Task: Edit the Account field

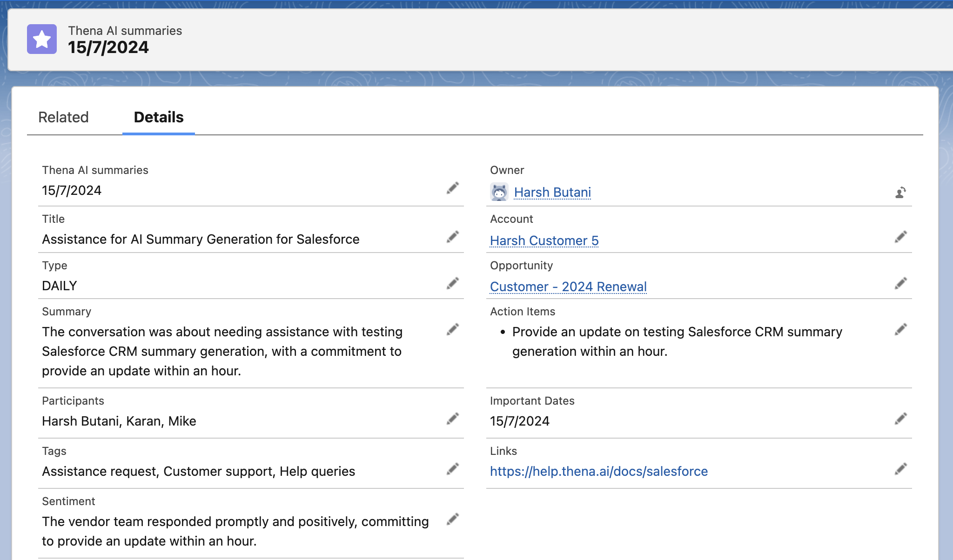Action: click(901, 237)
